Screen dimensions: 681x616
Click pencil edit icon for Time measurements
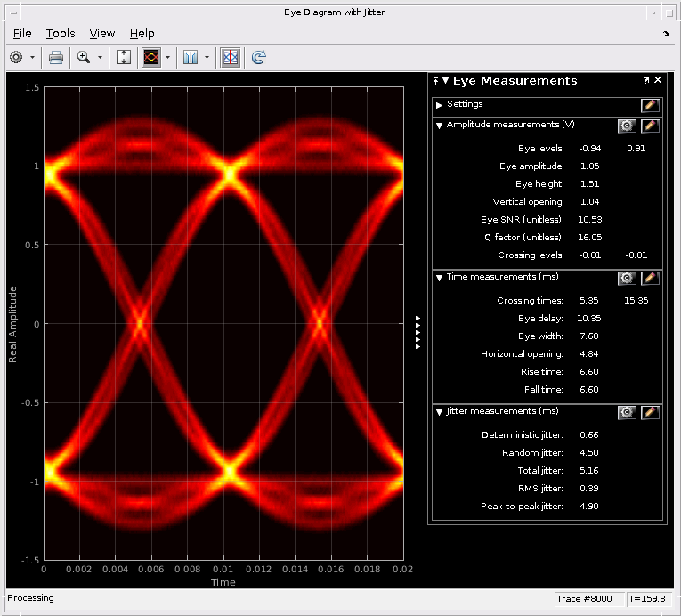650,278
